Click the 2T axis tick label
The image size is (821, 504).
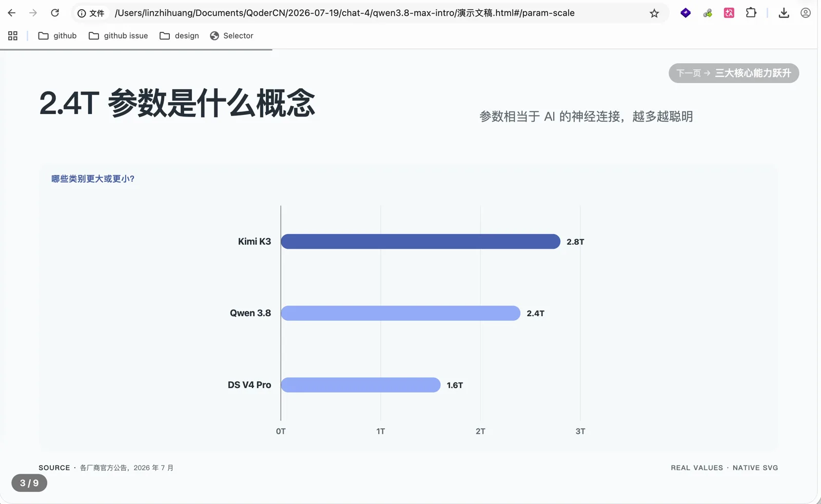(480, 431)
